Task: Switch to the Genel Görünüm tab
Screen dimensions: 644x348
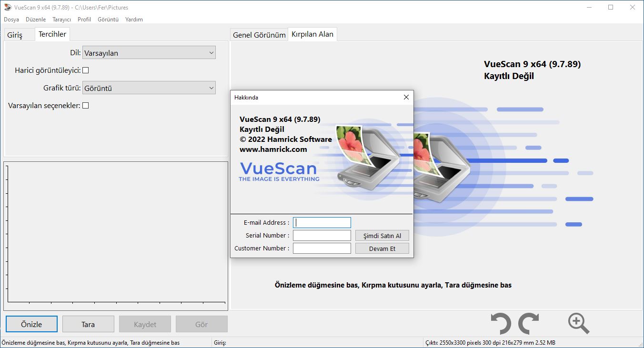Action: click(x=259, y=35)
